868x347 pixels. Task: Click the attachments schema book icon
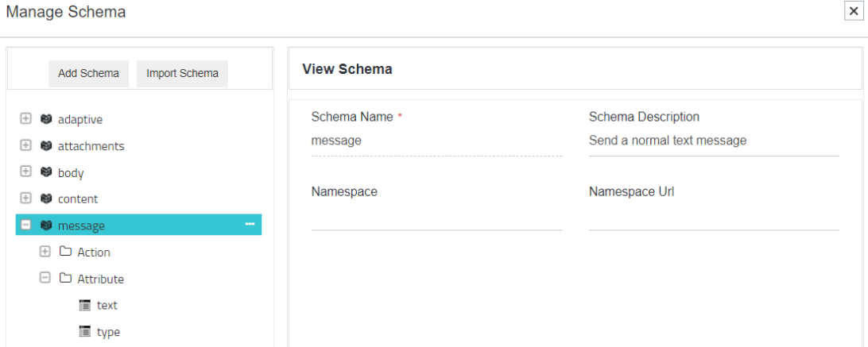46,146
